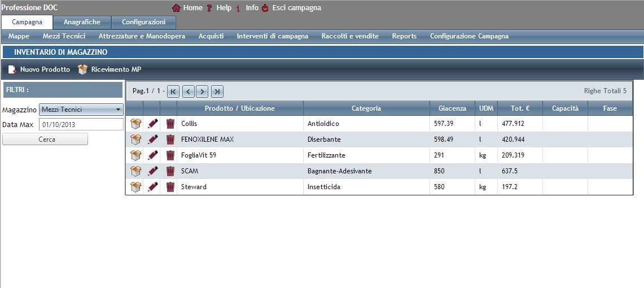Jump to the last page of results
The image size is (644, 288).
[217, 91]
